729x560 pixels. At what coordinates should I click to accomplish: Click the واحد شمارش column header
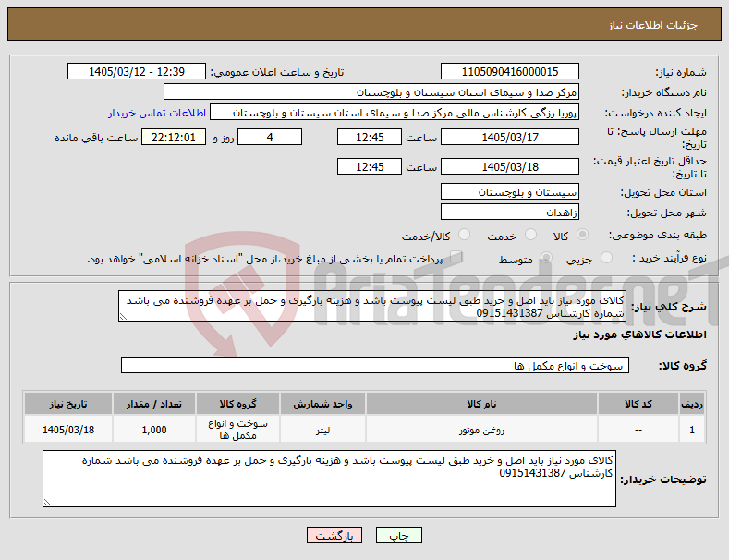[x=322, y=404]
